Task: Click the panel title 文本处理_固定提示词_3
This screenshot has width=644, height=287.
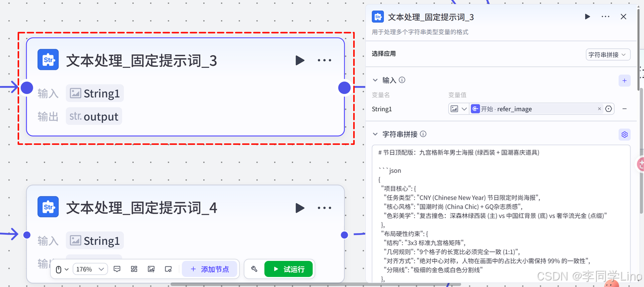Action: coord(431,17)
